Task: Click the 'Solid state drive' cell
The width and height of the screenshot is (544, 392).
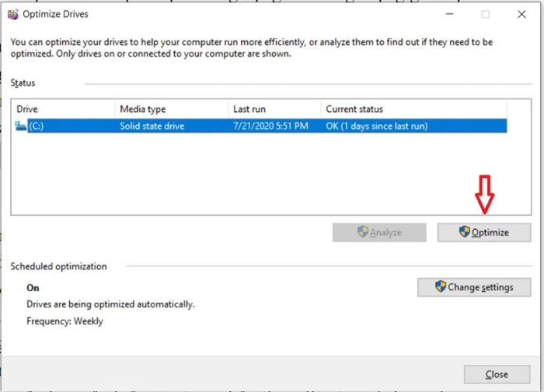Action: point(152,126)
